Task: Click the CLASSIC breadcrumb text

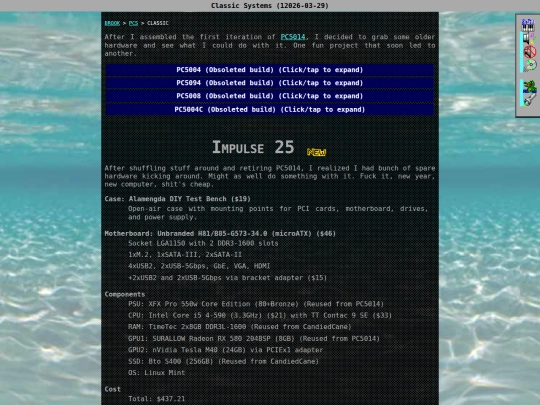Action: click(158, 23)
